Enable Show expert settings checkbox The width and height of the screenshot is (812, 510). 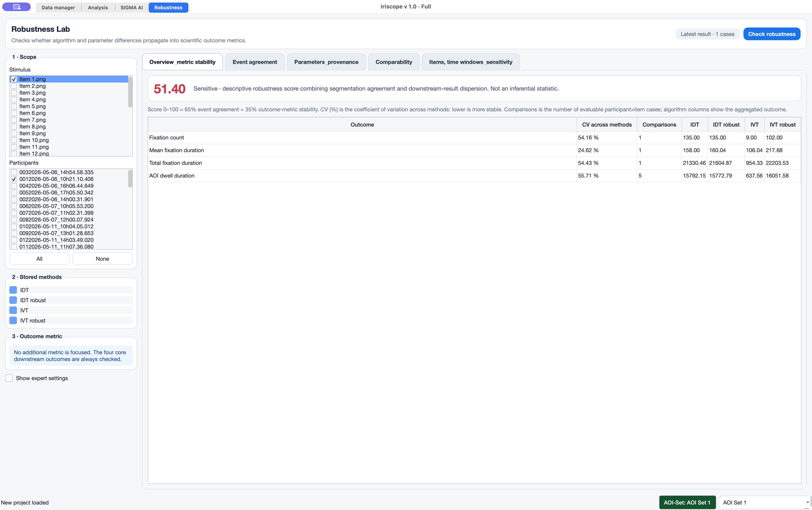tap(9, 378)
